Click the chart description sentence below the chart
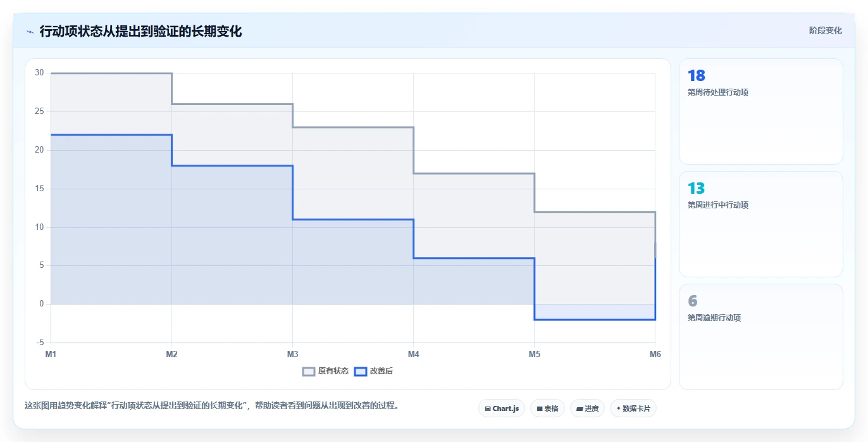 [212, 406]
